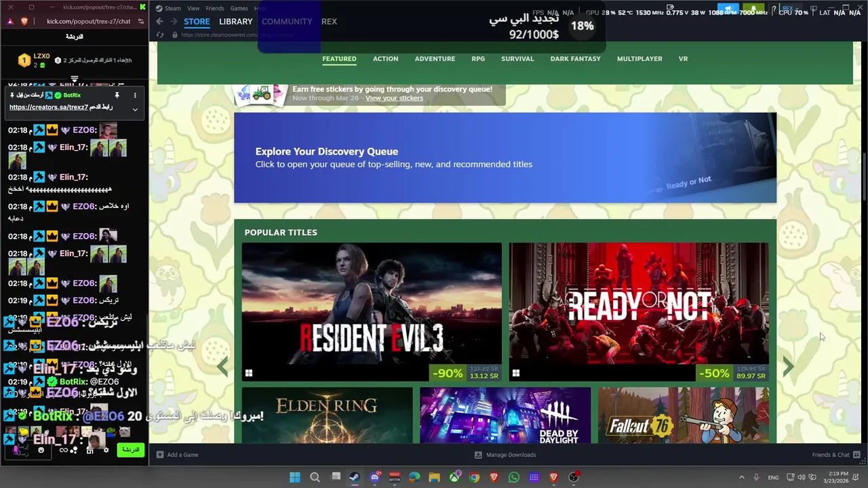Open the Explore Your Discovery Queue banner
The height and width of the screenshot is (488, 868).
(505, 158)
